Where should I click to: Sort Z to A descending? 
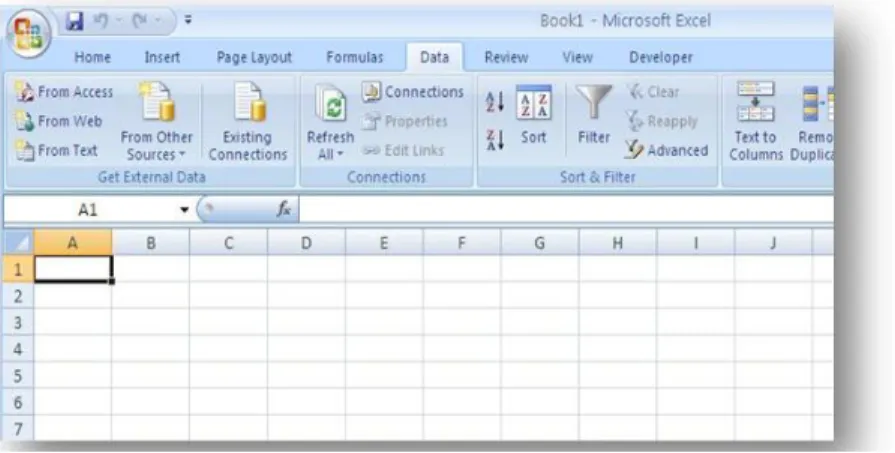pos(494,140)
